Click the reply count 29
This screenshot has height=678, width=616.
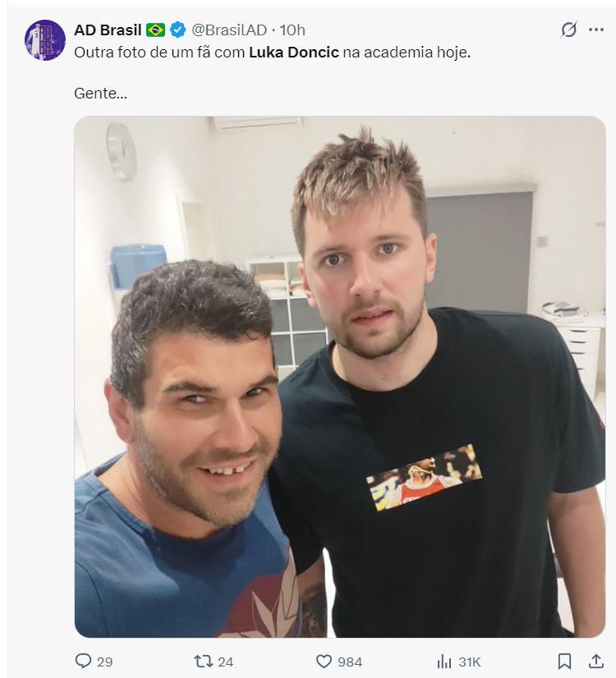pos(104,662)
